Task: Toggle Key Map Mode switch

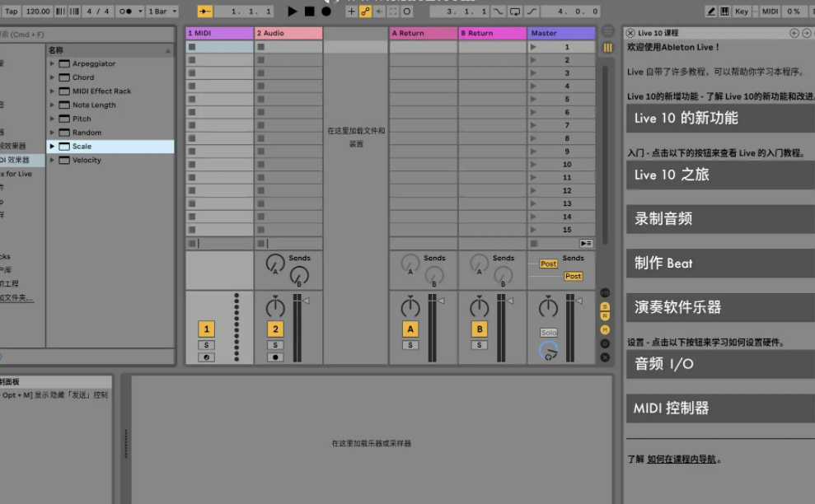Action: point(741,11)
